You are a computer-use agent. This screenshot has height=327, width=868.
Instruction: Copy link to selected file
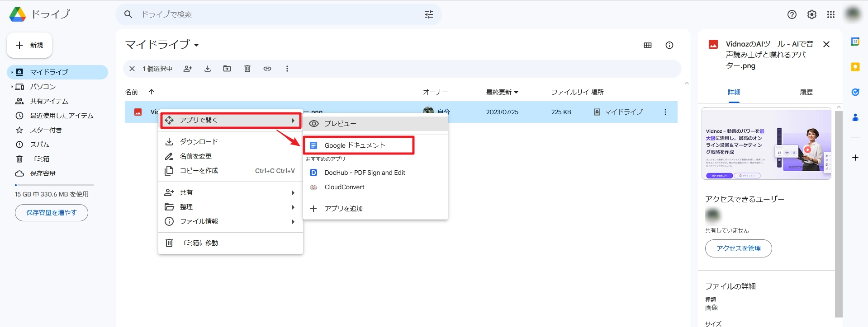coord(267,69)
